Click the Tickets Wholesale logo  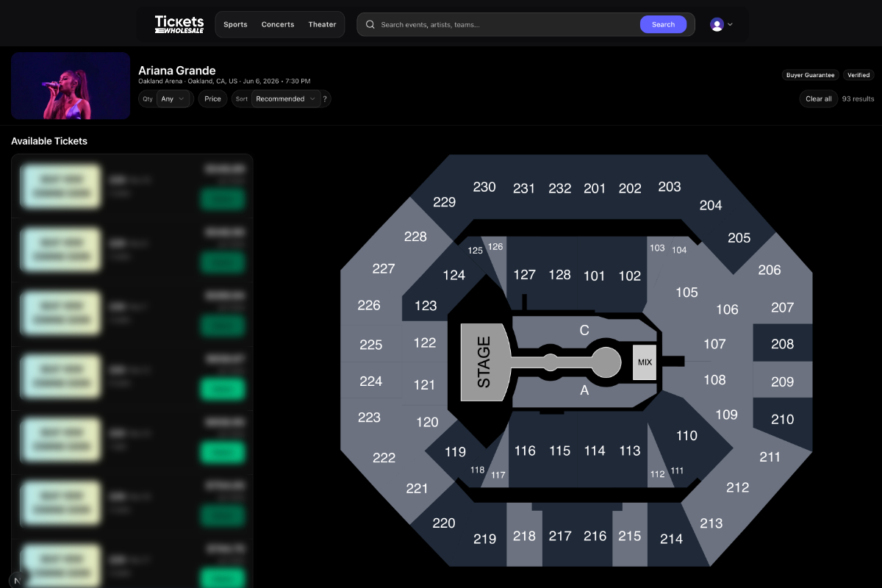pos(179,24)
